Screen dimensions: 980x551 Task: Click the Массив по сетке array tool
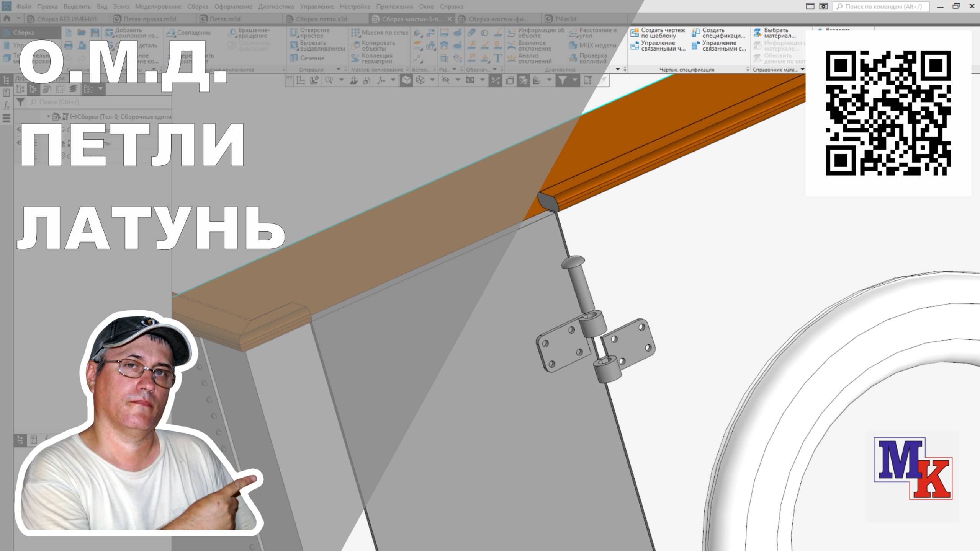point(380,33)
